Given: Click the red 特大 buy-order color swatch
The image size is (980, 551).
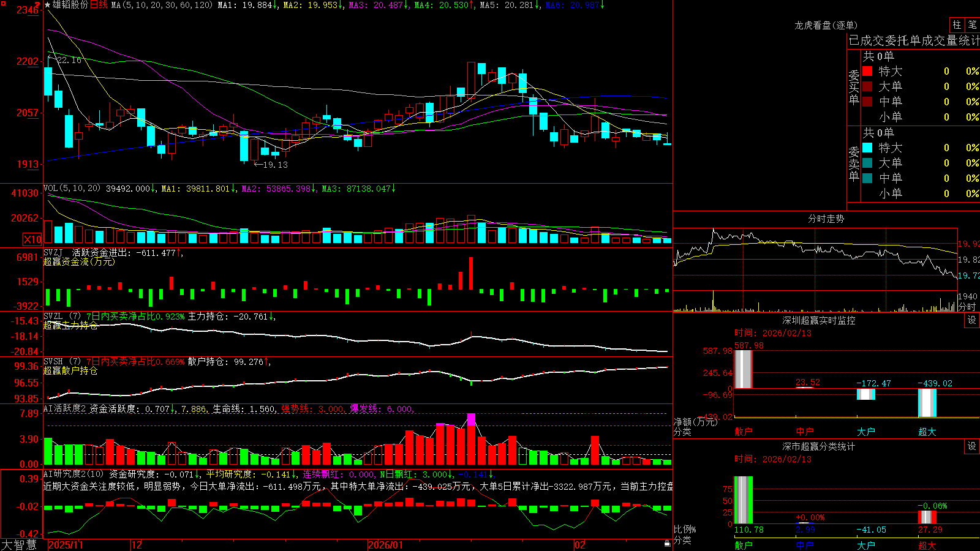Looking at the screenshot, I should click(867, 71).
